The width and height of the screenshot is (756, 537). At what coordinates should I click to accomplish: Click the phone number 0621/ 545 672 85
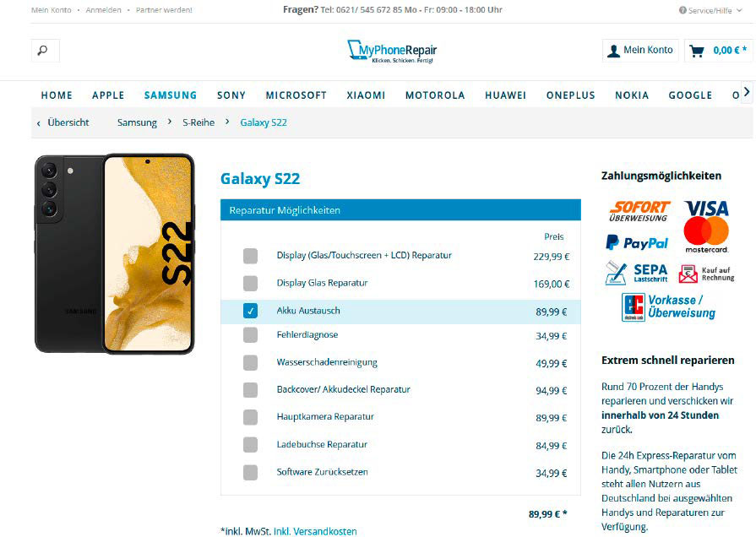[x=369, y=9]
